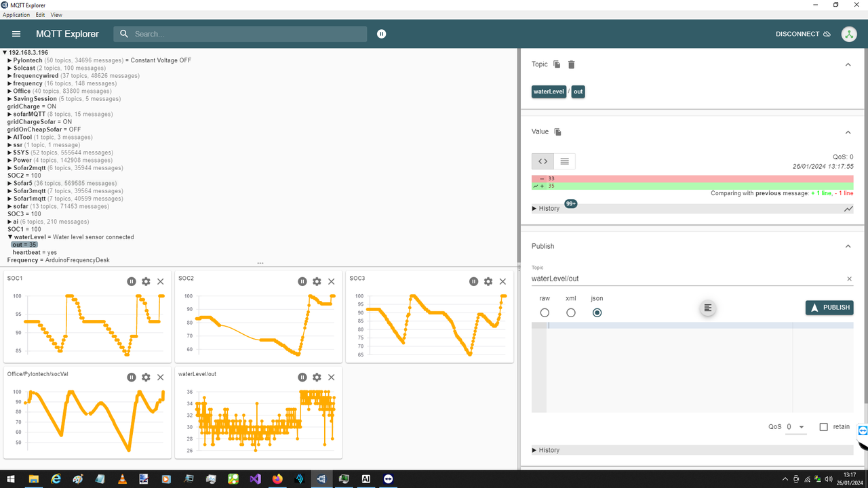Select the json payload format
Image resolution: width=868 pixels, height=488 pixels.
(x=597, y=312)
